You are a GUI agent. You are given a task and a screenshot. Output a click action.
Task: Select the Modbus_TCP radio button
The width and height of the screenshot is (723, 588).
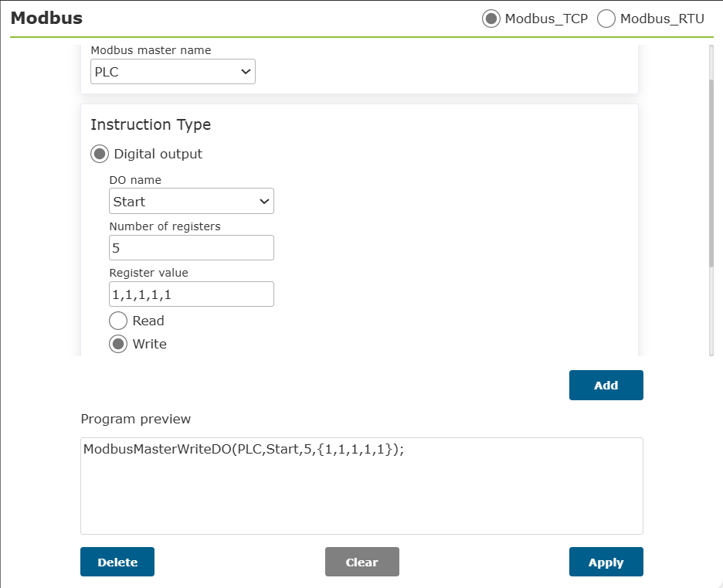[491, 19]
